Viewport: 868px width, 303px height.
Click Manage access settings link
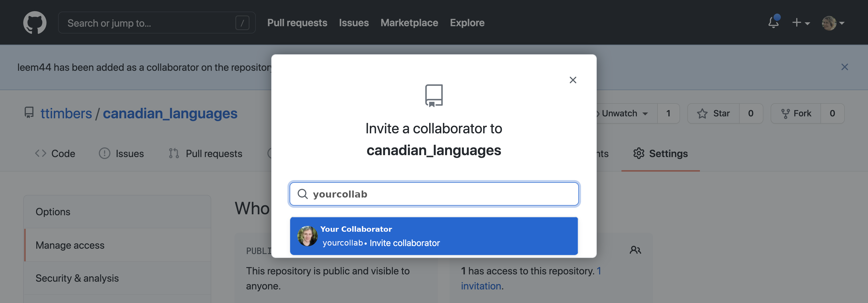70,244
